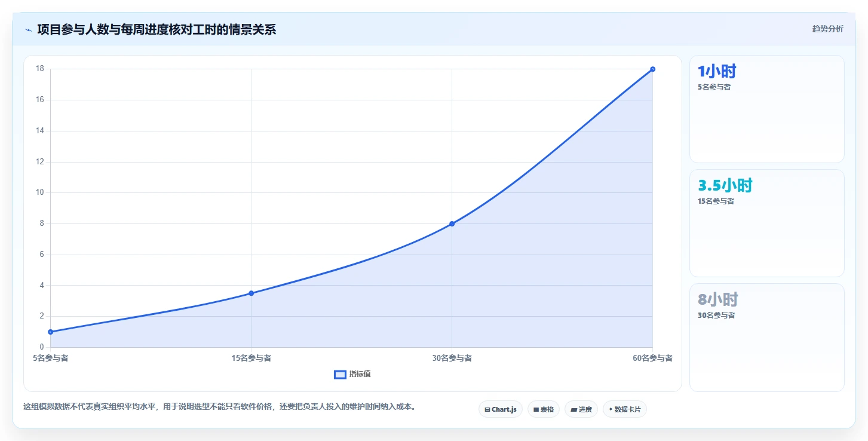Select the Chart.js tag pill

tap(501, 409)
